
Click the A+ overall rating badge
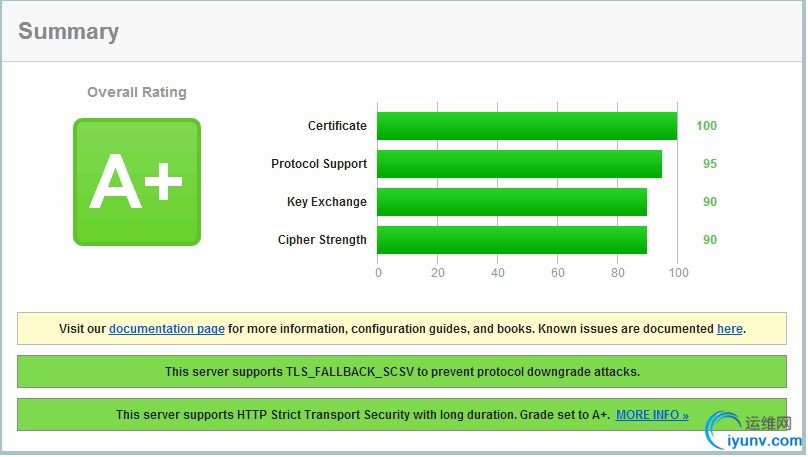tap(137, 182)
